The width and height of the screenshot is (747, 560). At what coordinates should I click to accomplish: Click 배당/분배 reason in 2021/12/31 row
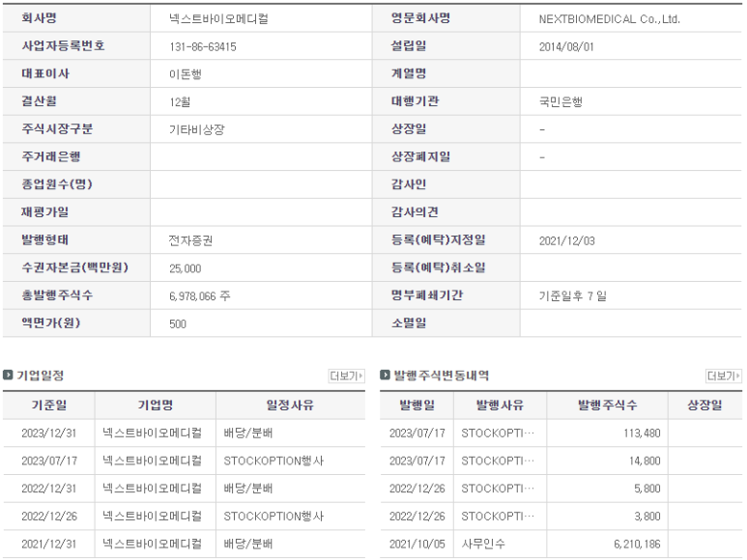247,544
